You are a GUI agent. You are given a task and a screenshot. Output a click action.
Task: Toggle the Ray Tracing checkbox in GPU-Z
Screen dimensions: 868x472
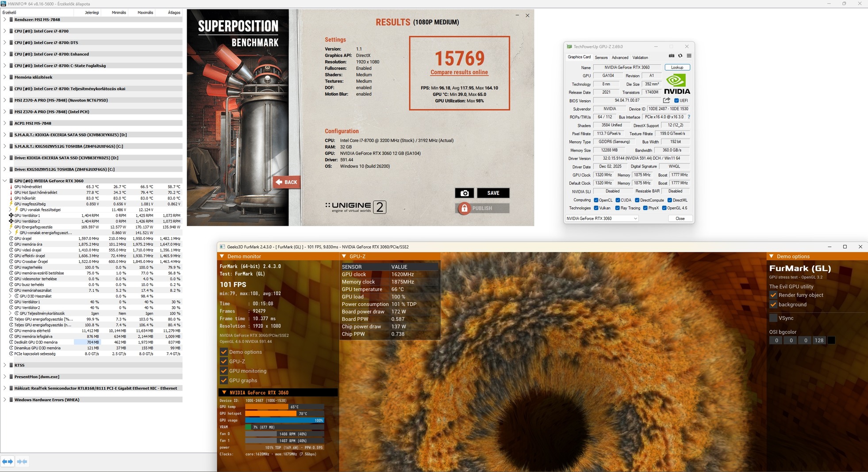point(617,208)
